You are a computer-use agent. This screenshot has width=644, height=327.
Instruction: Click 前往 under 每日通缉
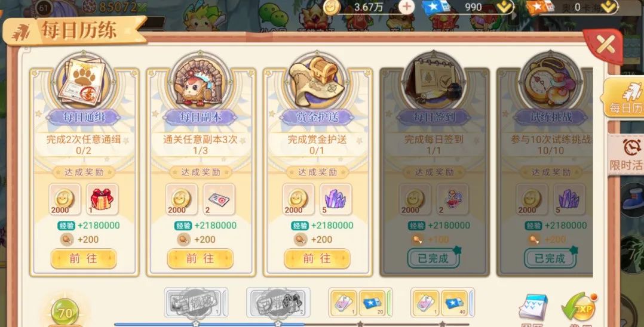click(84, 259)
